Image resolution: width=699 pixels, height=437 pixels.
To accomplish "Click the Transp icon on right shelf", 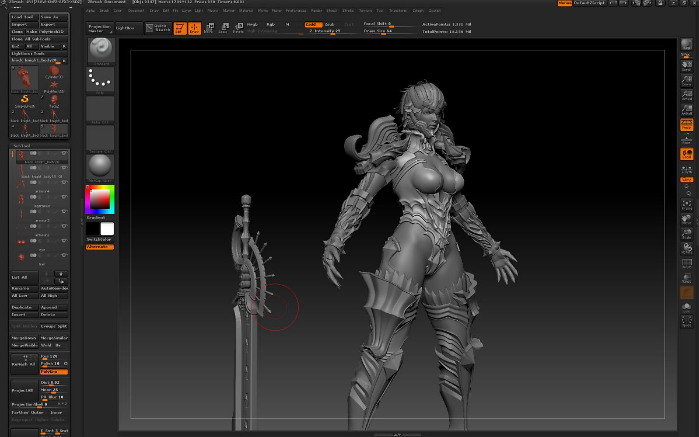I will (687, 278).
